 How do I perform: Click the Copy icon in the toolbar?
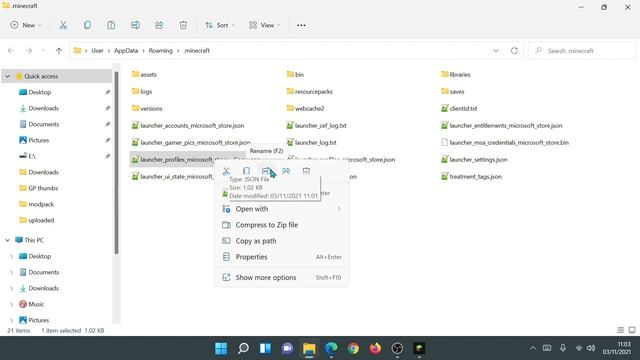(87, 25)
